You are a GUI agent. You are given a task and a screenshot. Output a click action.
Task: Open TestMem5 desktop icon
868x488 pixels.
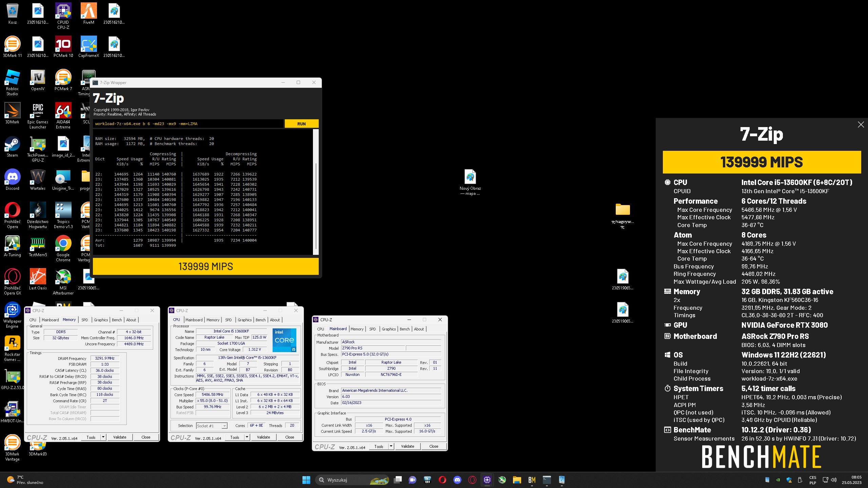coord(38,246)
